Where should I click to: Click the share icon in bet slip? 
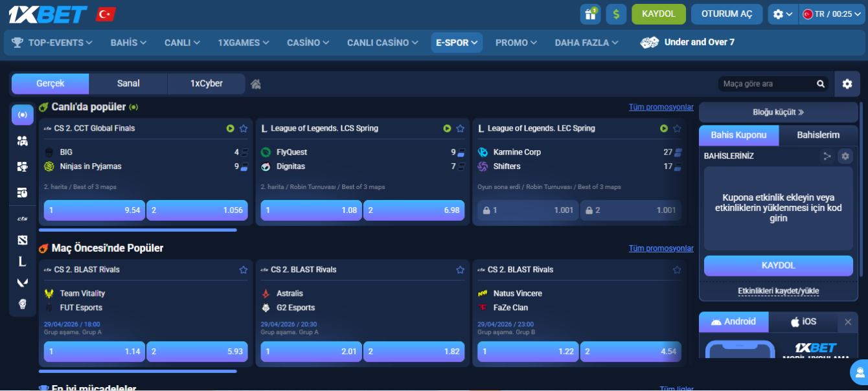click(827, 156)
